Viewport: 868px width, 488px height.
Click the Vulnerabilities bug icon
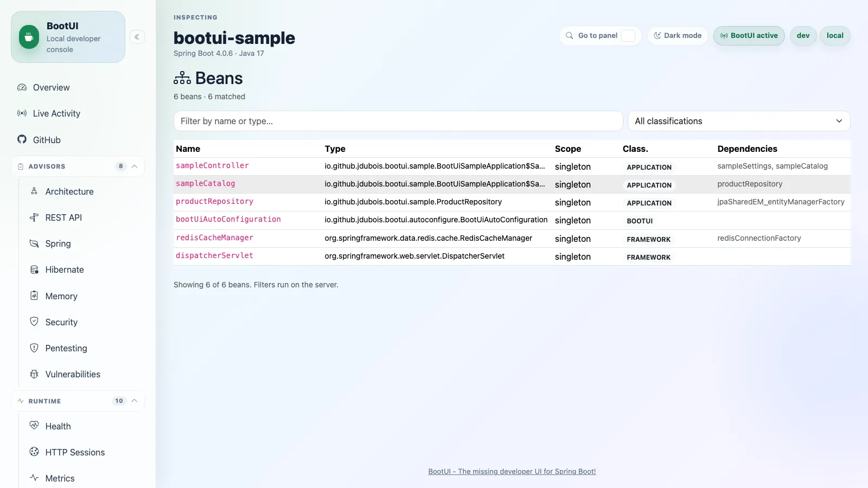(34, 374)
